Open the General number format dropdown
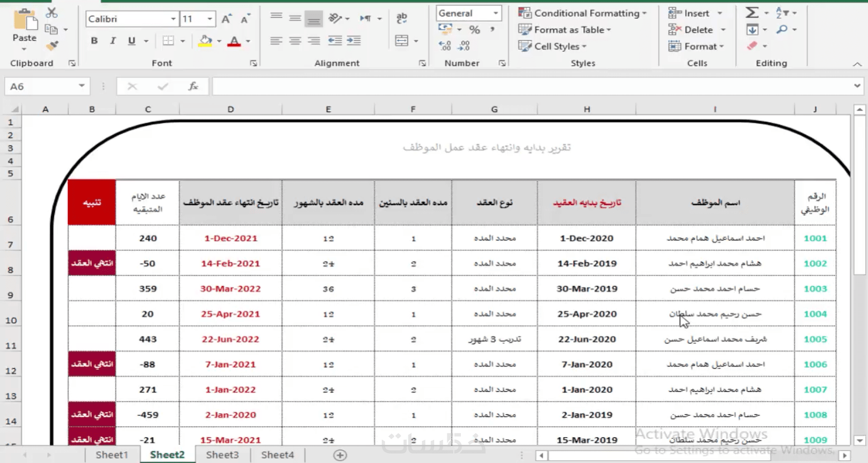This screenshot has height=463, width=868. [x=496, y=13]
